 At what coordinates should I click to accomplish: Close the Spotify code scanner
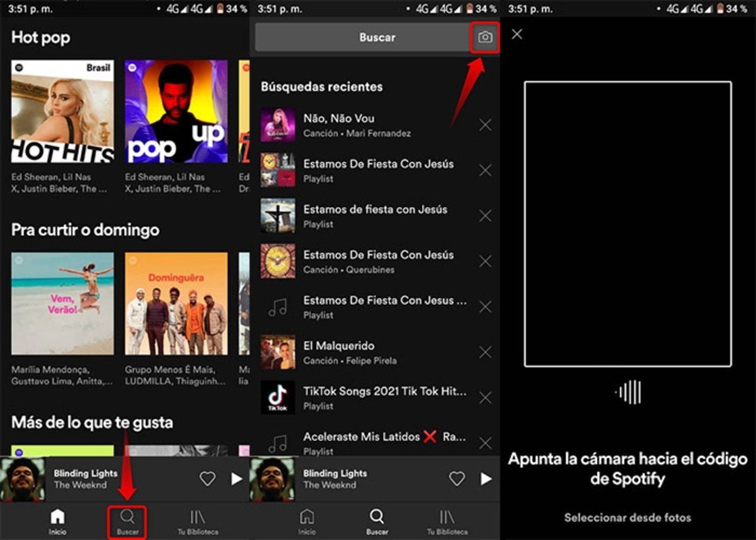[x=517, y=34]
